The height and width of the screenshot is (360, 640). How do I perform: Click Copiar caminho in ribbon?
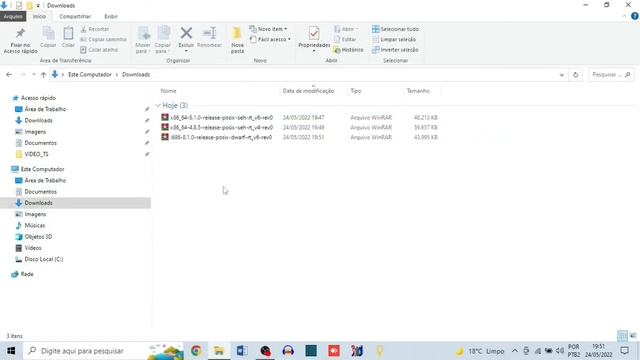click(x=103, y=39)
